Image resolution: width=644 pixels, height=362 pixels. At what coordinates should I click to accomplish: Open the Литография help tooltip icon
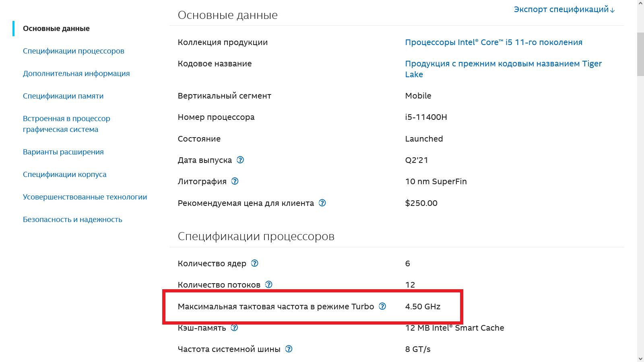235,181
